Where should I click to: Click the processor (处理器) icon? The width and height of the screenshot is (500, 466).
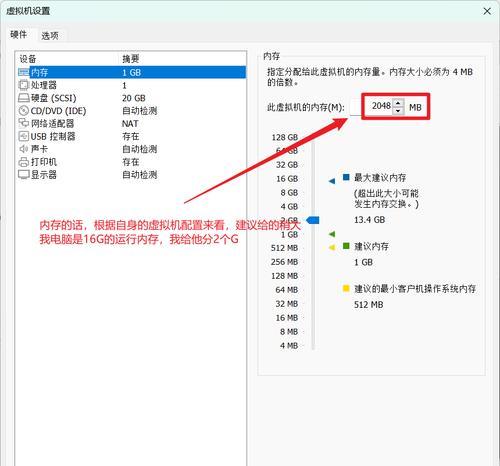point(24,85)
